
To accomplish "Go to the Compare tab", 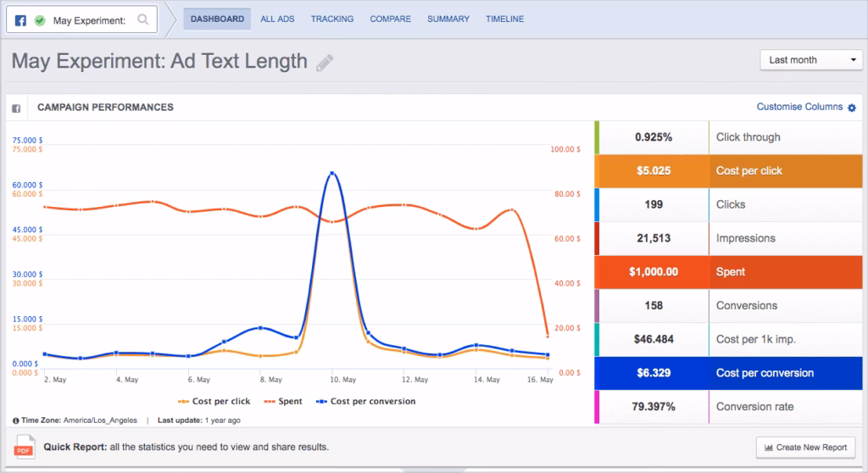I will click(390, 19).
